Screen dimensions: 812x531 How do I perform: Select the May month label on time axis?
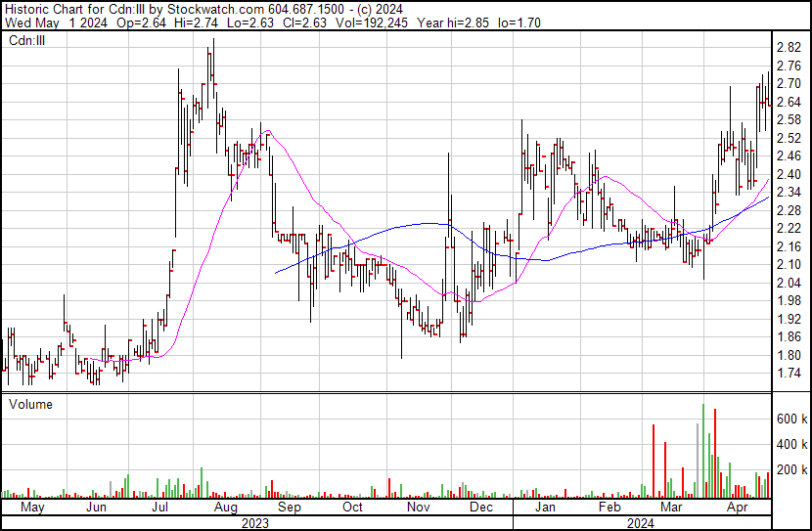tap(32, 507)
